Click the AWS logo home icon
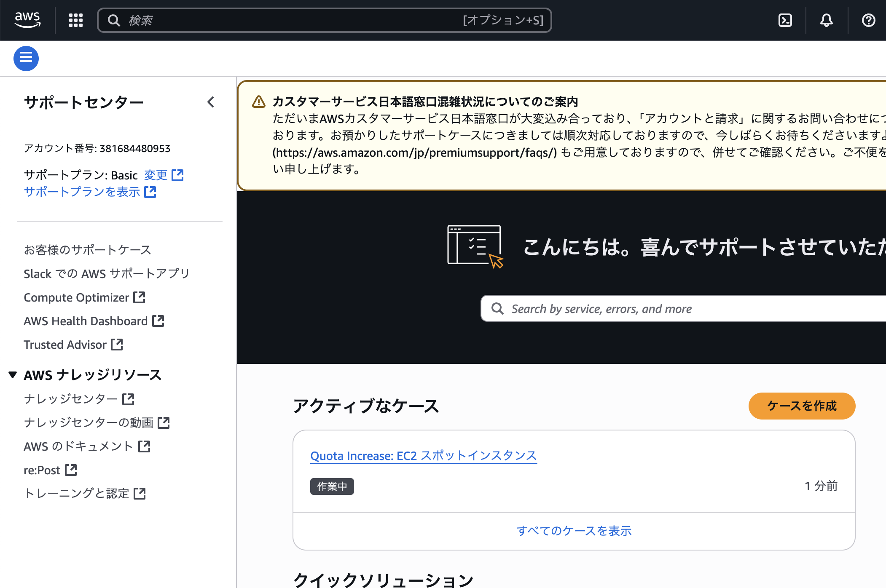Viewport: 886px width, 588px height. tap(27, 20)
